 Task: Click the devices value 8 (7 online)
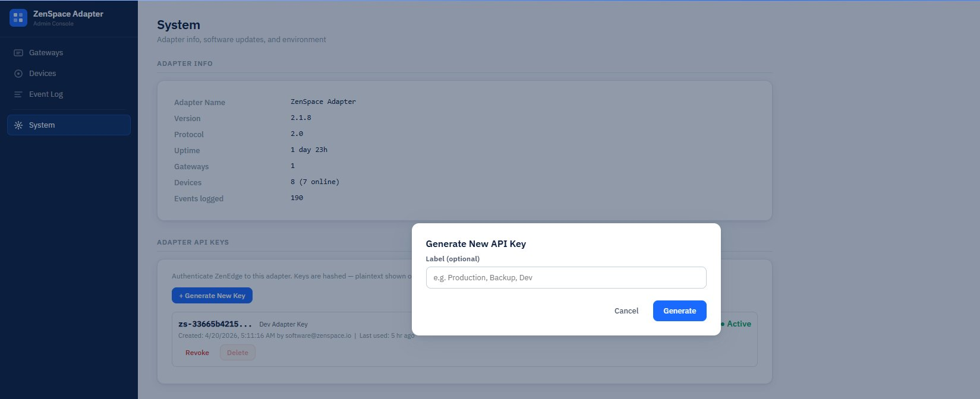(315, 182)
